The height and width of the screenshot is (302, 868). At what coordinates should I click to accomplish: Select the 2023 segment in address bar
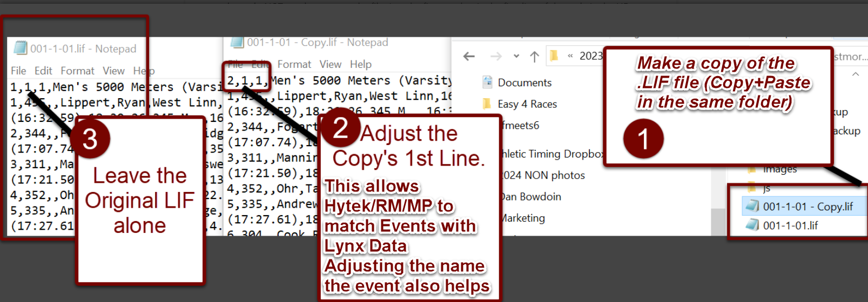(x=590, y=56)
